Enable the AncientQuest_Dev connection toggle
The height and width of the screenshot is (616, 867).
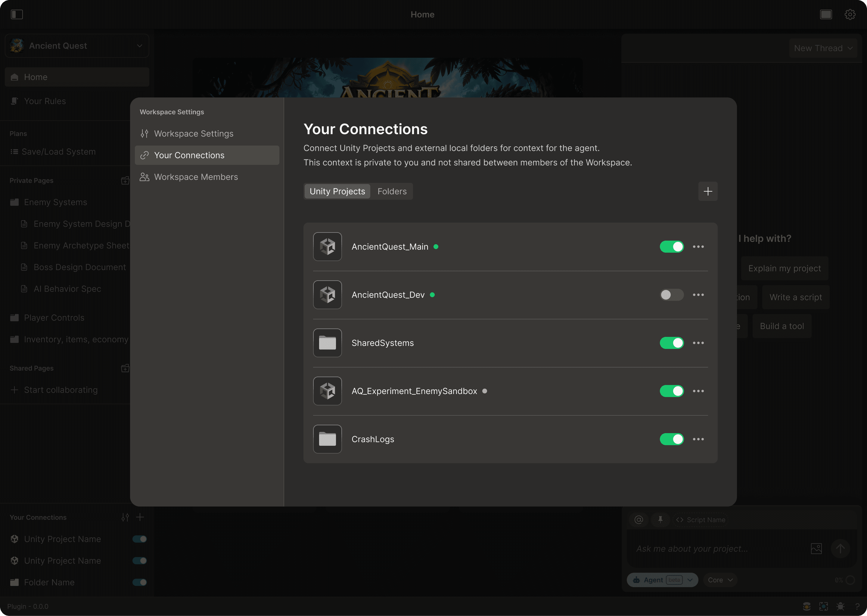pos(672,295)
